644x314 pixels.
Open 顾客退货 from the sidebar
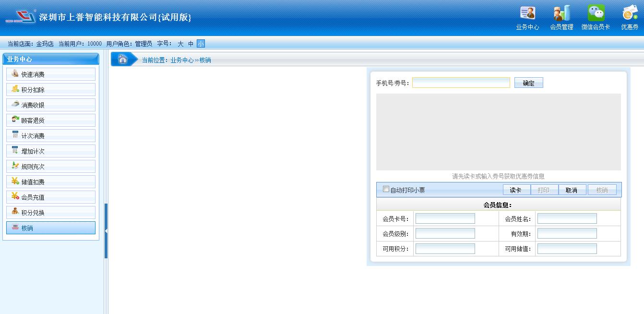tap(51, 121)
